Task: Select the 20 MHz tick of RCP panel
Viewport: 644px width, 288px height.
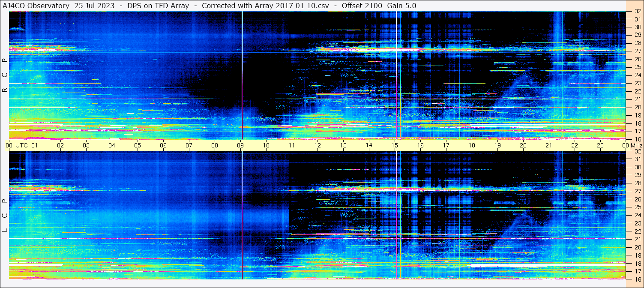Action: (x=638, y=107)
